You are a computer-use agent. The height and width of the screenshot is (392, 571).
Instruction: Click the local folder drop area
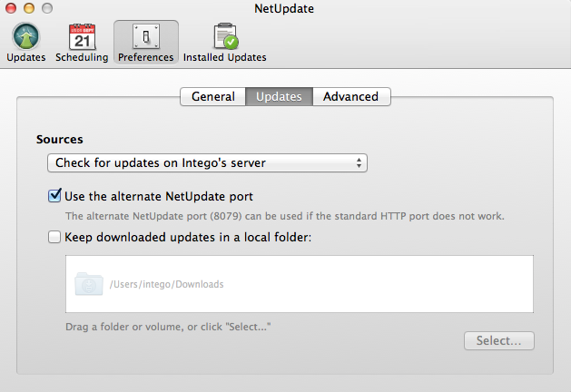pos(300,284)
